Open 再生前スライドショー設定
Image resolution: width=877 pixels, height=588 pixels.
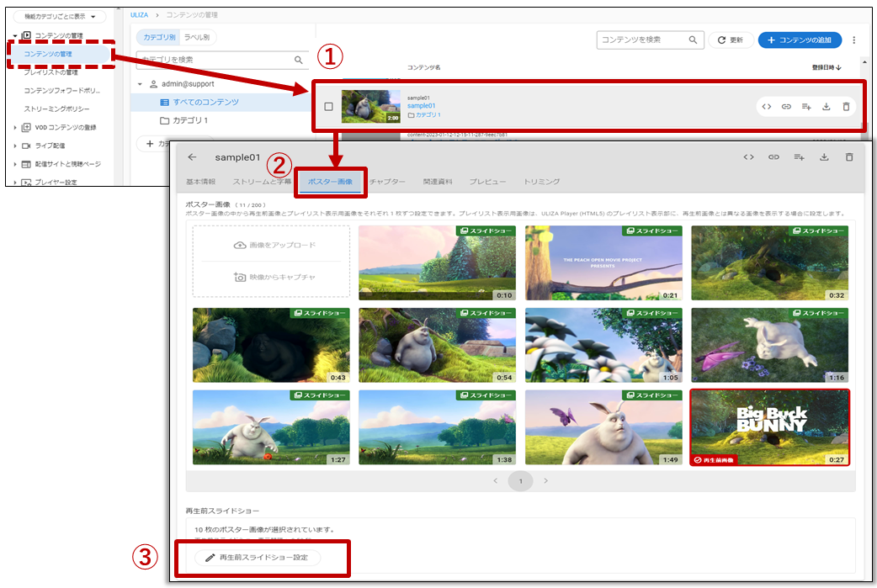[x=258, y=557]
